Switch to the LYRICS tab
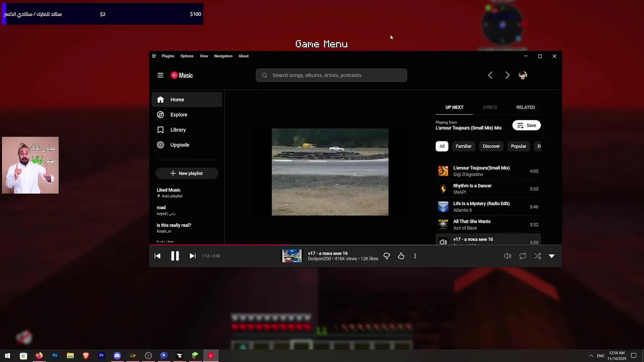Image resolution: width=644 pixels, height=362 pixels. 490,107
